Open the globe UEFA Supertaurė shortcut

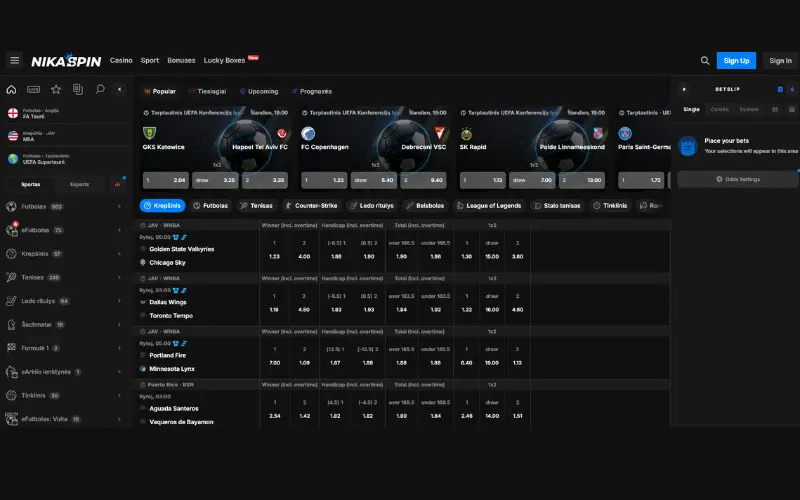(66, 159)
